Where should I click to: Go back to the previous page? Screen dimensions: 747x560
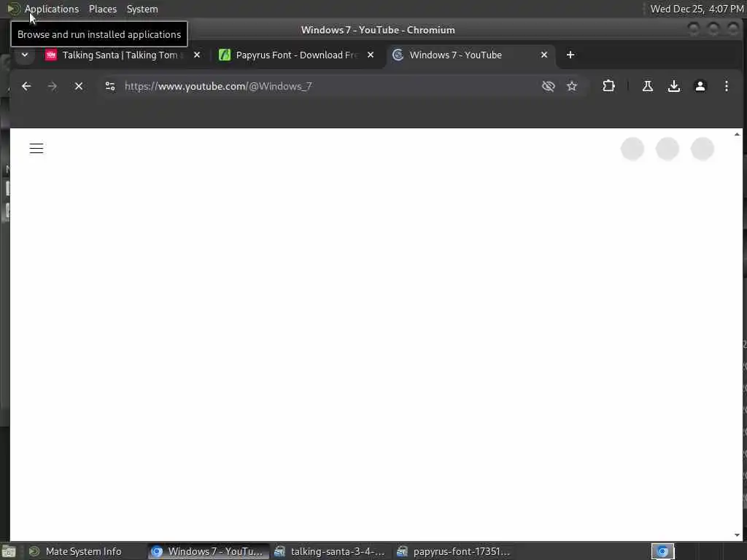26,86
